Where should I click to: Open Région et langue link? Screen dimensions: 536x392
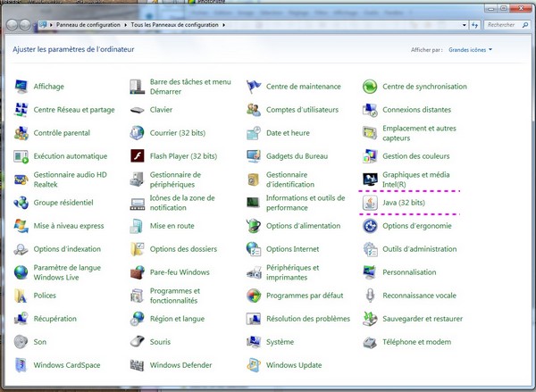coord(177,319)
